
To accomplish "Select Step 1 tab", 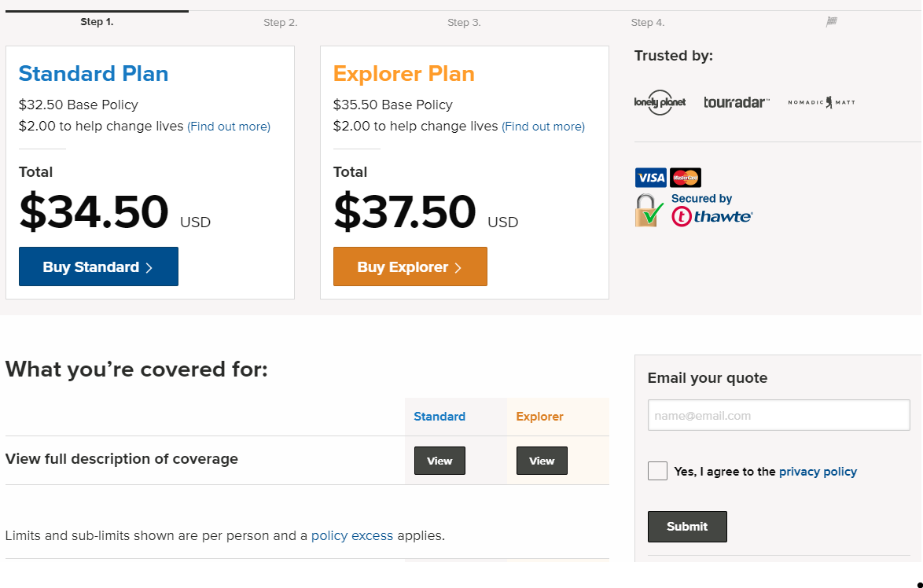I will click(x=97, y=22).
